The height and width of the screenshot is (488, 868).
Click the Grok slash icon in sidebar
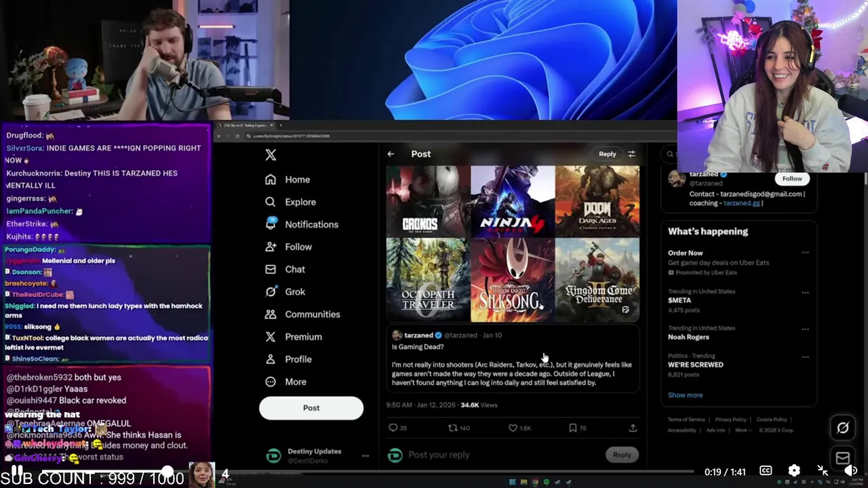click(271, 291)
